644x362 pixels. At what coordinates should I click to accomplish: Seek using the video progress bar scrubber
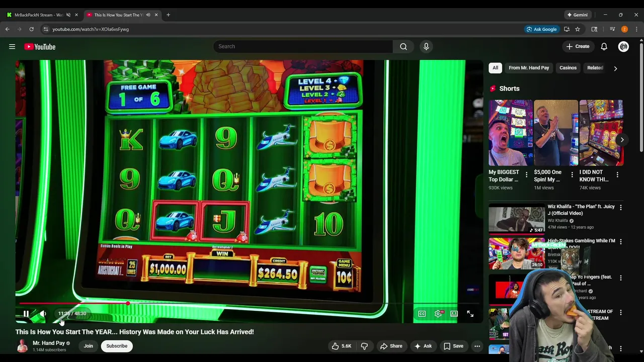[x=128, y=303]
